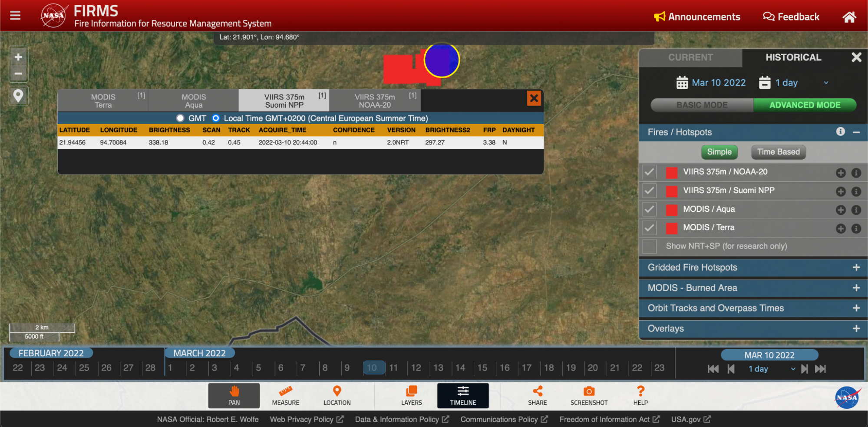Image resolution: width=868 pixels, height=427 pixels.
Task: Toggle VIIRS 375m / Suomi NPP checkbox
Action: (x=649, y=191)
